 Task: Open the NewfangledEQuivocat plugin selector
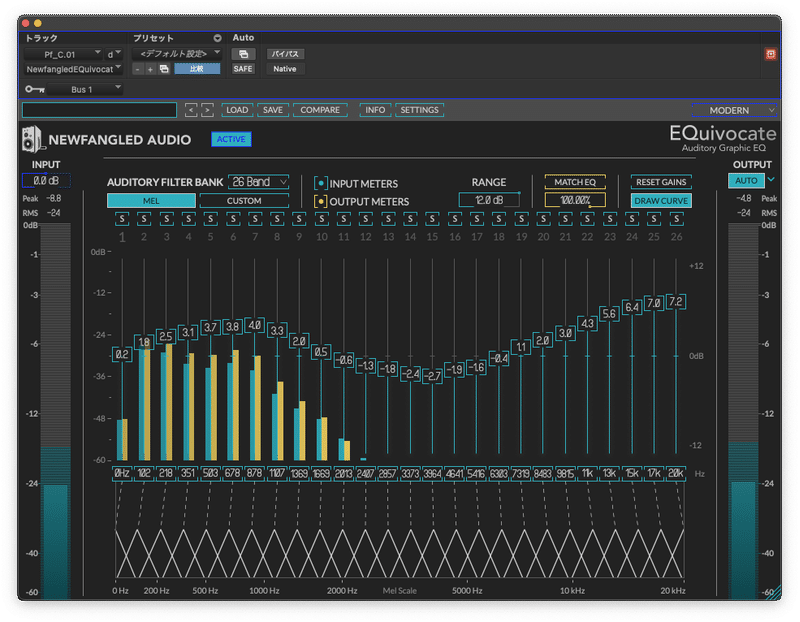(x=74, y=69)
